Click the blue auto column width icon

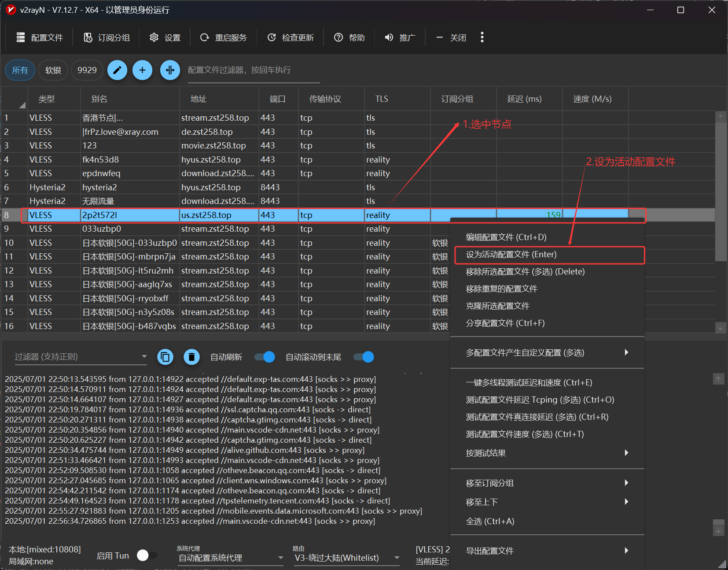coord(170,70)
